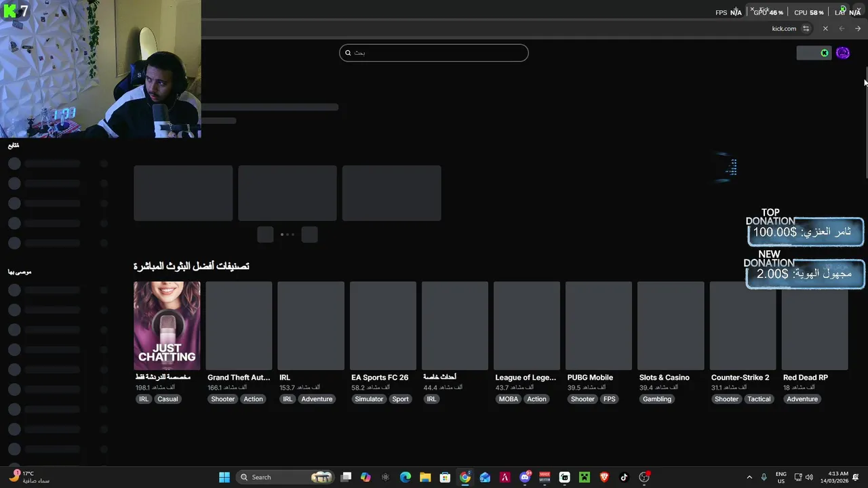868x488 pixels.
Task: Open the Just Chatting category thumbnail
Action: tap(167, 326)
